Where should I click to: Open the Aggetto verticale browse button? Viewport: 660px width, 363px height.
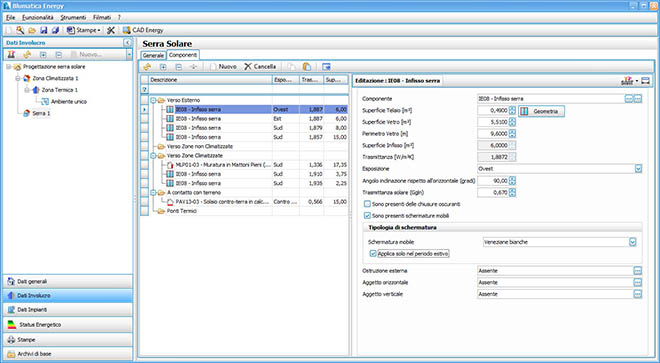coord(638,294)
